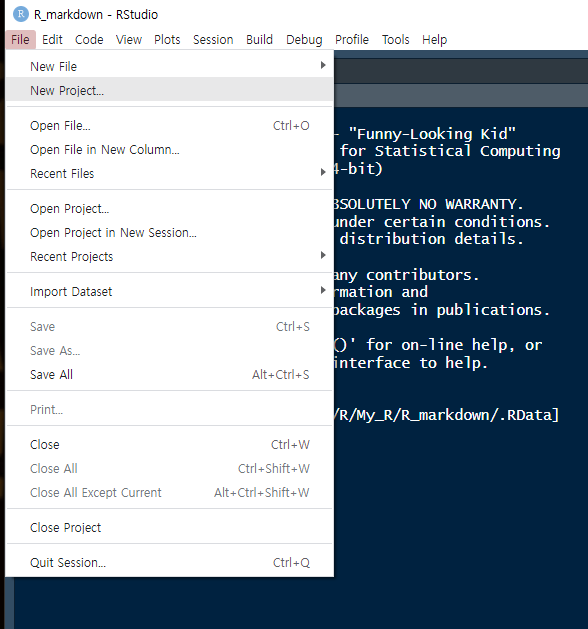Open the Debug menu

(304, 40)
